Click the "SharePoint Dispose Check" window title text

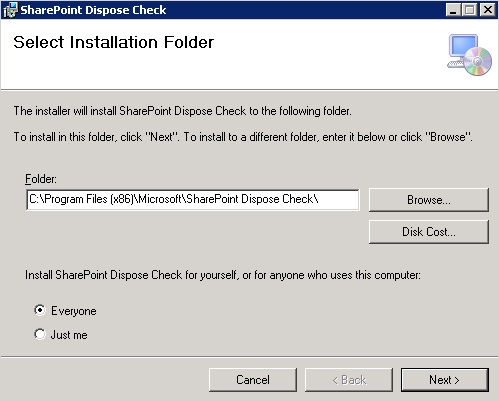[93, 10]
